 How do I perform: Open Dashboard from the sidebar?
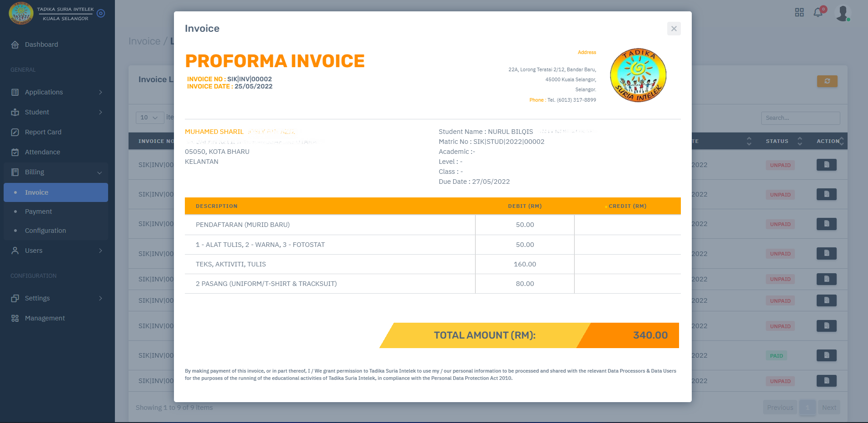click(x=41, y=44)
